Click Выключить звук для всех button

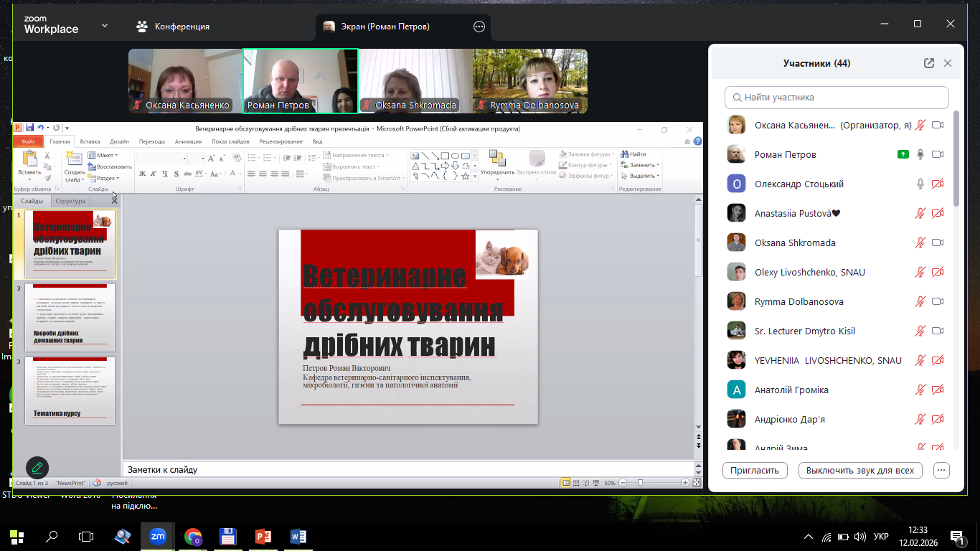coord(859,471)
